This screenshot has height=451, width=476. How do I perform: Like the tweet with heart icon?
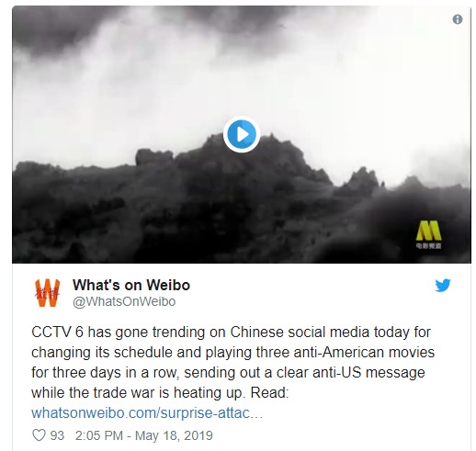(x=39, y=435)
